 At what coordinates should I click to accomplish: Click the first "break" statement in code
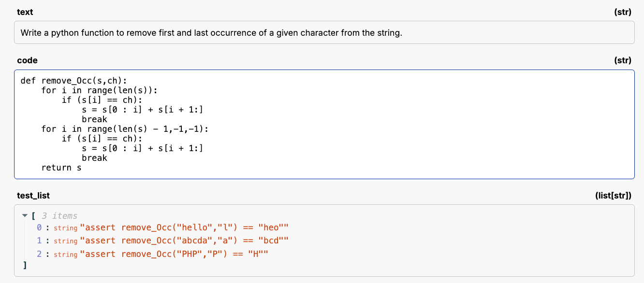coord(94,119)
